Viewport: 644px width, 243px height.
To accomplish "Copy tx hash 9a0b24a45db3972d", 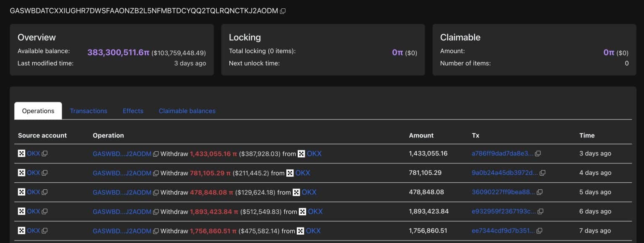I will (543, 173).
